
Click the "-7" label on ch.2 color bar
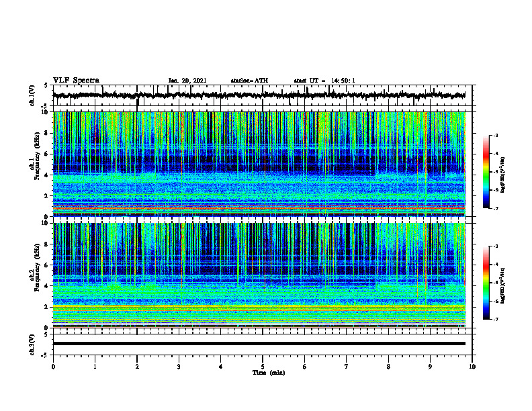click(x=496, y=320)
